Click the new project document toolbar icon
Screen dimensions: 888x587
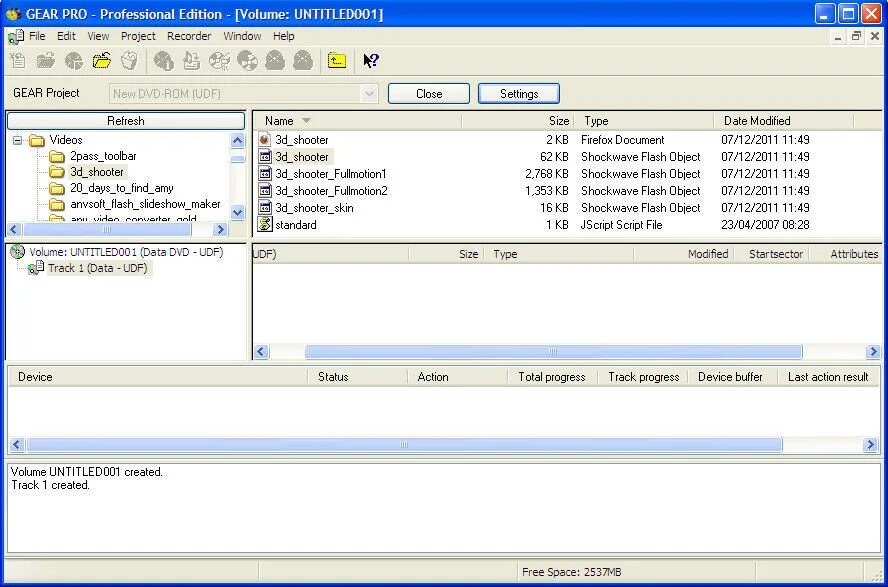click(18, 61)
